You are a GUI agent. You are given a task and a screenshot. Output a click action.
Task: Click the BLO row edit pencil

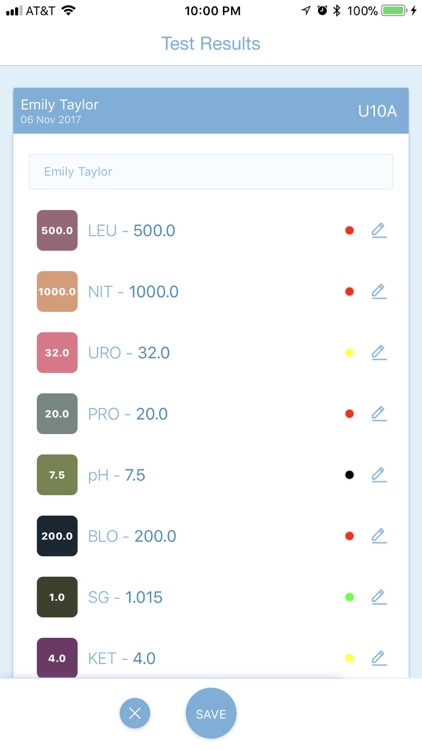379,536
